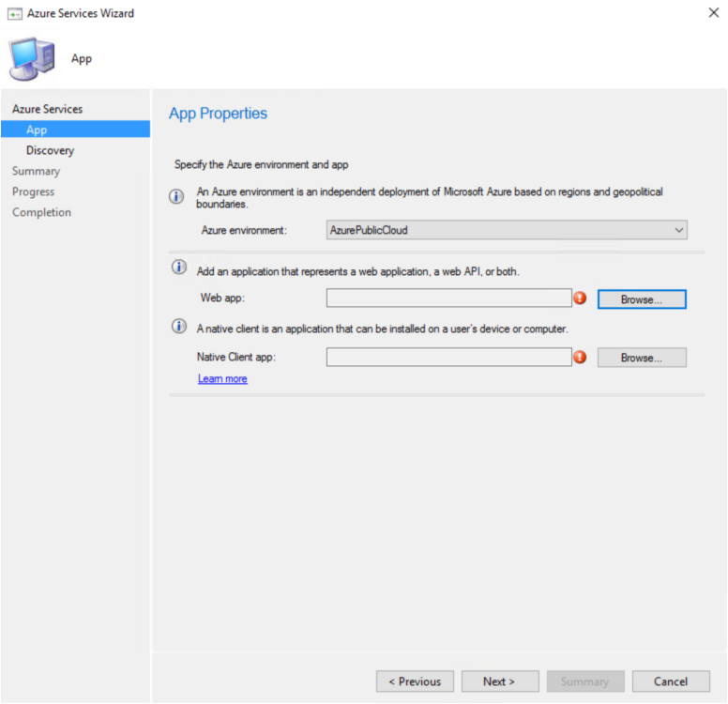Image resolution: width=728 pixels, height=704 pixels.
Task: Click the red error icon next to Web app
Action: (x=580, y=298)
